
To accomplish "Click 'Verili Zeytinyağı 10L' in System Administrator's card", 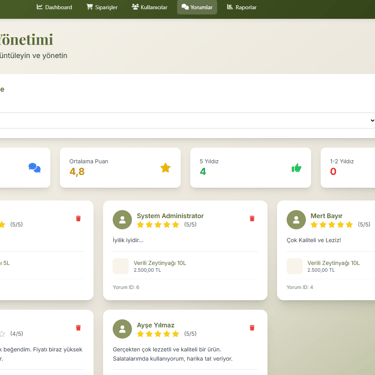I will [x=160, y=263].
